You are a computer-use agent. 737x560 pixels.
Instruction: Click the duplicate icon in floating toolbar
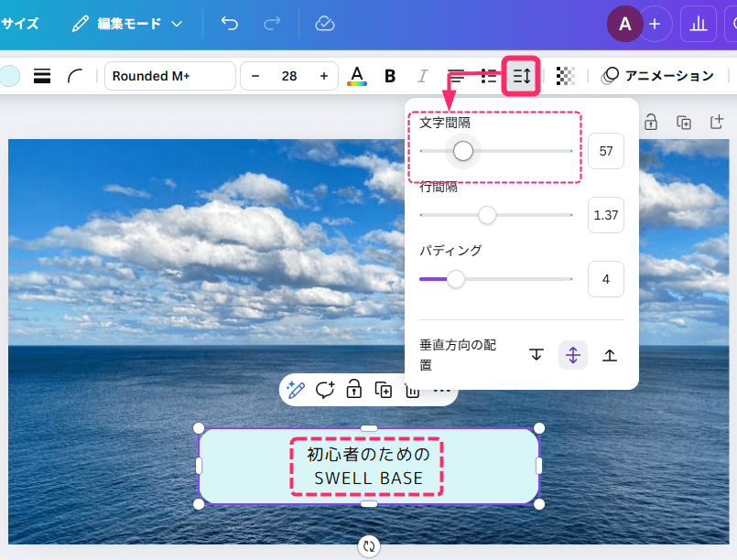(x=383, y=390)
